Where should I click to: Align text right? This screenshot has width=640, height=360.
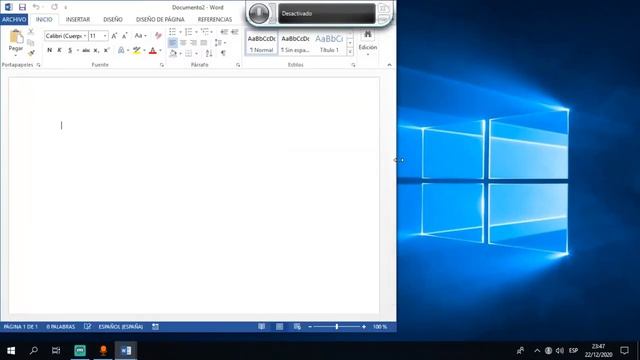click(193, 42)
